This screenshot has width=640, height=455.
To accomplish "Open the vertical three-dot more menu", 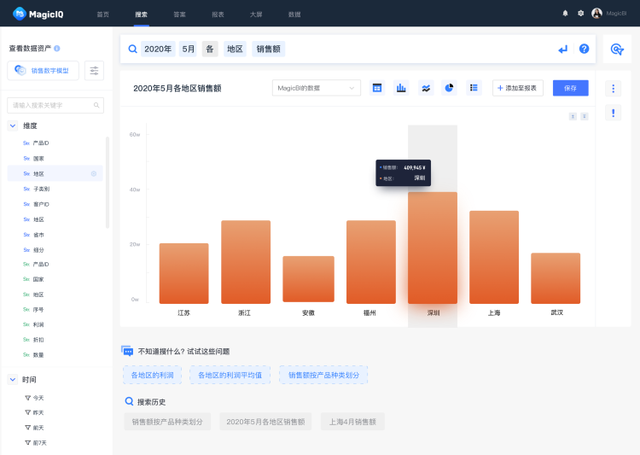I will pos(613,89).
